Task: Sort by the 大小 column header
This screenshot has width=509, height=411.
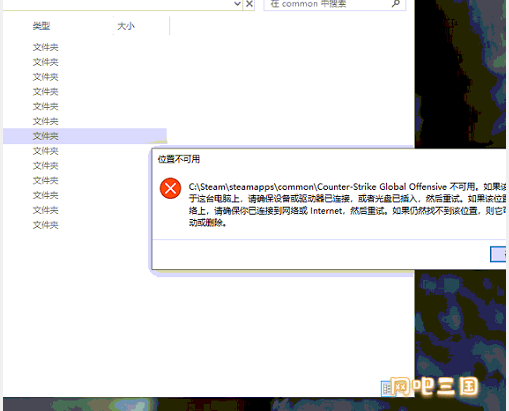Action: [x=126, y=26]
